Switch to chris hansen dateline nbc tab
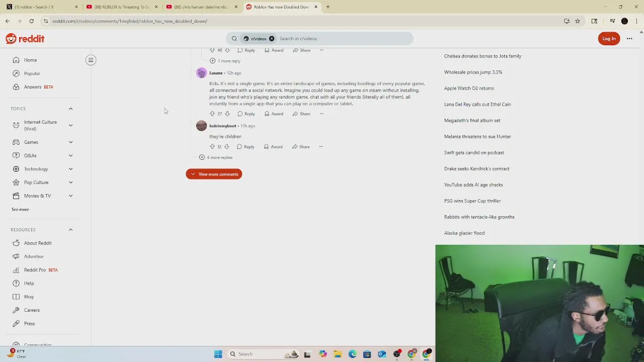 tap(201, 7)
